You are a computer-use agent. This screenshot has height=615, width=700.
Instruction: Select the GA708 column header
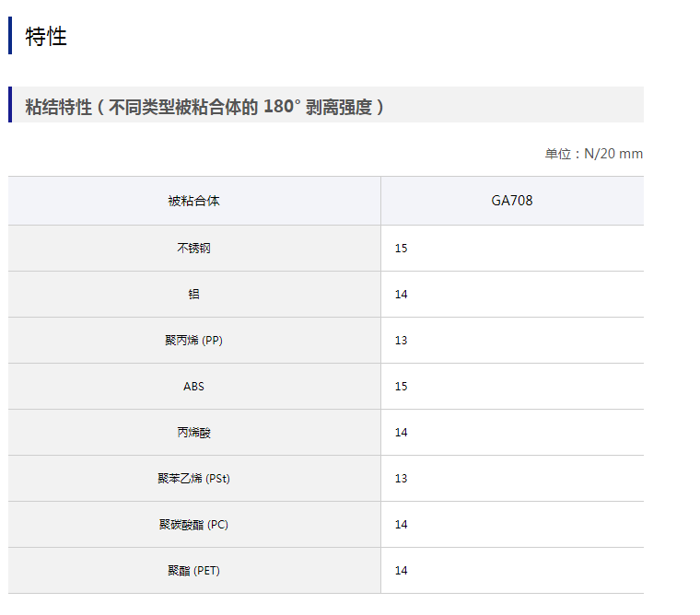pos(511,201)
